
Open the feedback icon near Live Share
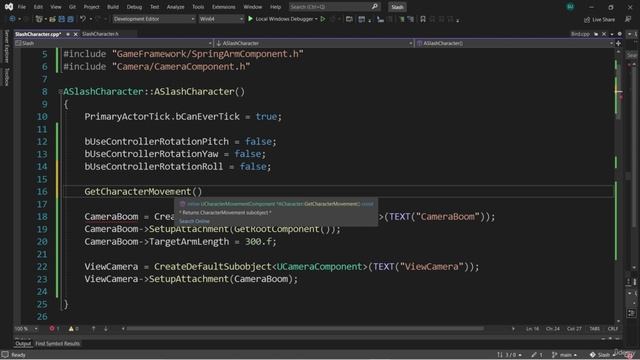click(628, 19)
